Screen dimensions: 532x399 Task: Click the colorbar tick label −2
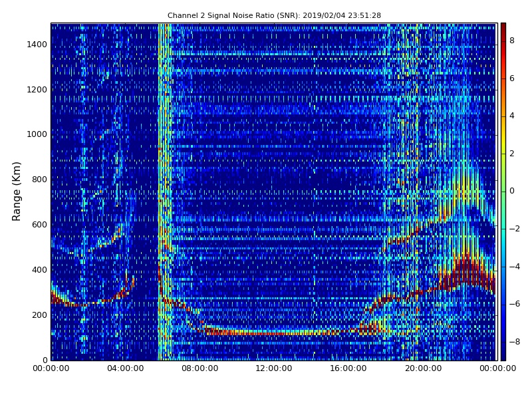[x=515, y=229]
